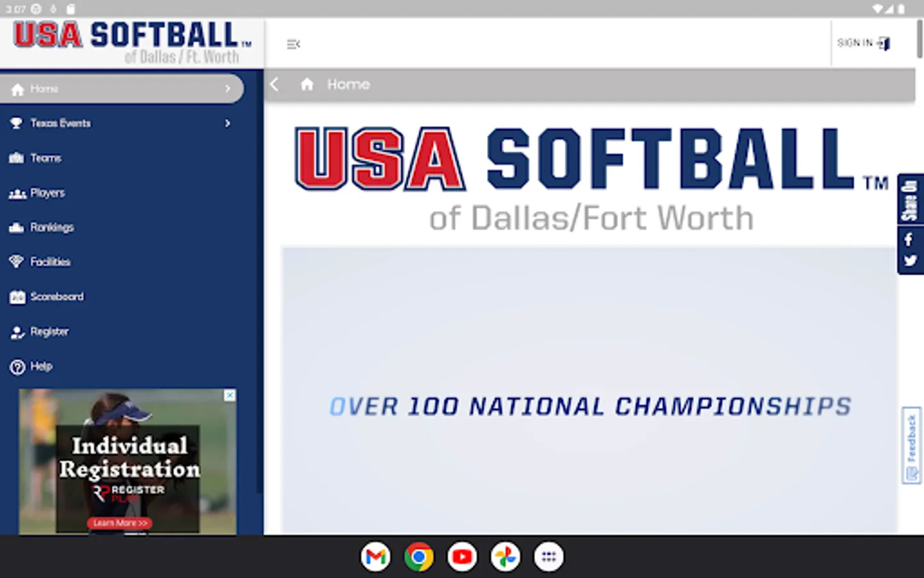Screen dimensions: 924x578
Task: Click the Scoreboard icon
Action: 17,297
